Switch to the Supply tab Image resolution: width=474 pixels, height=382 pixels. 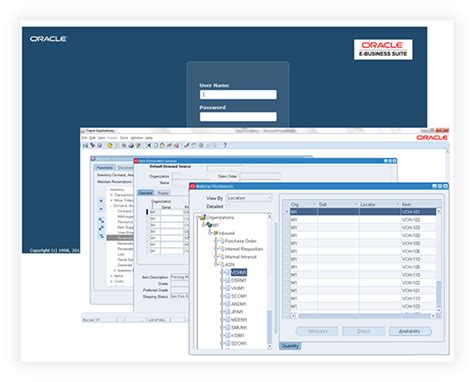click(x=163, y=193)
